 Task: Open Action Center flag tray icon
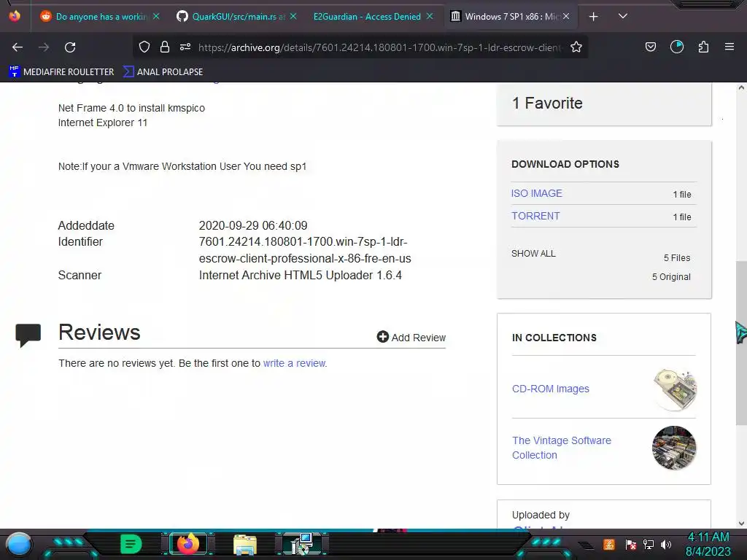point(630,544)
